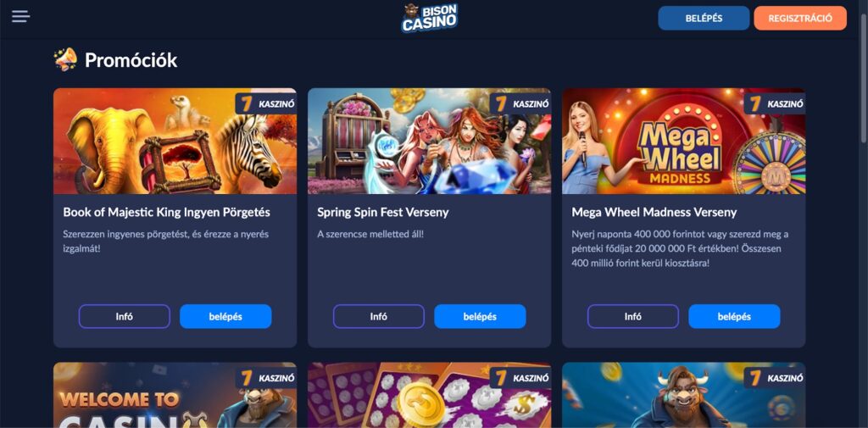Viewport: 868px width, 428px height.
Task: Click Kaszinó badge on Spring Spin Fest card
Action: pyautogui.click(x=520, y=103)
